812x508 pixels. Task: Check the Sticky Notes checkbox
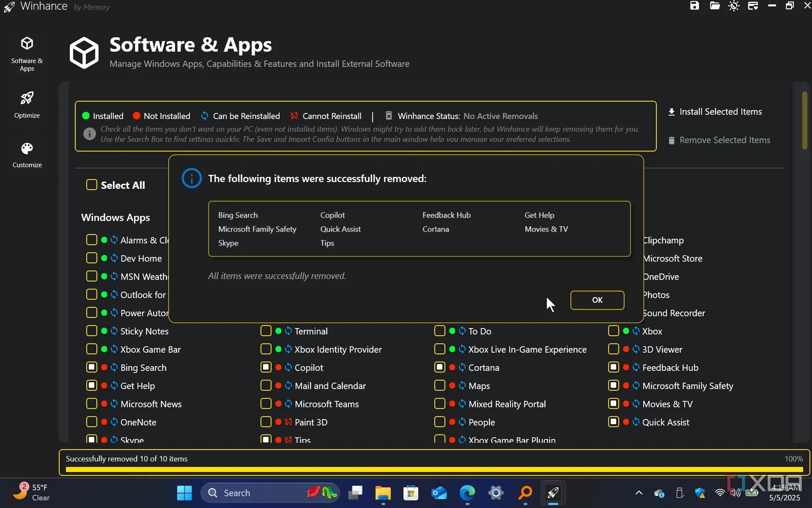tap(92, 331)
